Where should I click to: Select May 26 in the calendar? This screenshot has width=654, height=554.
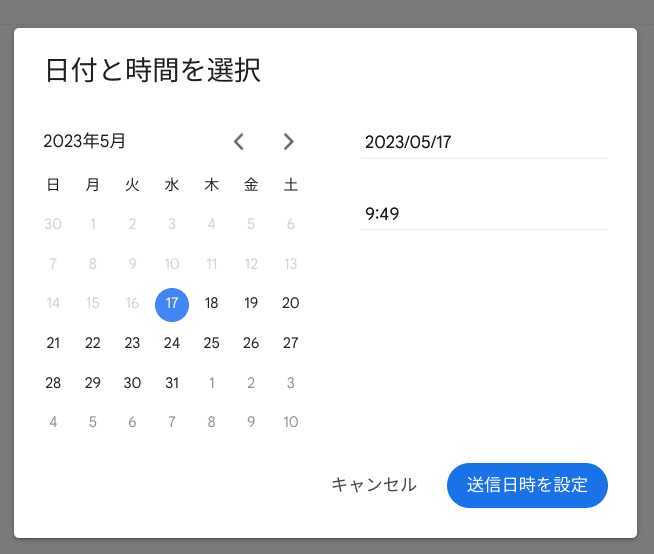click(x=251, y=343)
